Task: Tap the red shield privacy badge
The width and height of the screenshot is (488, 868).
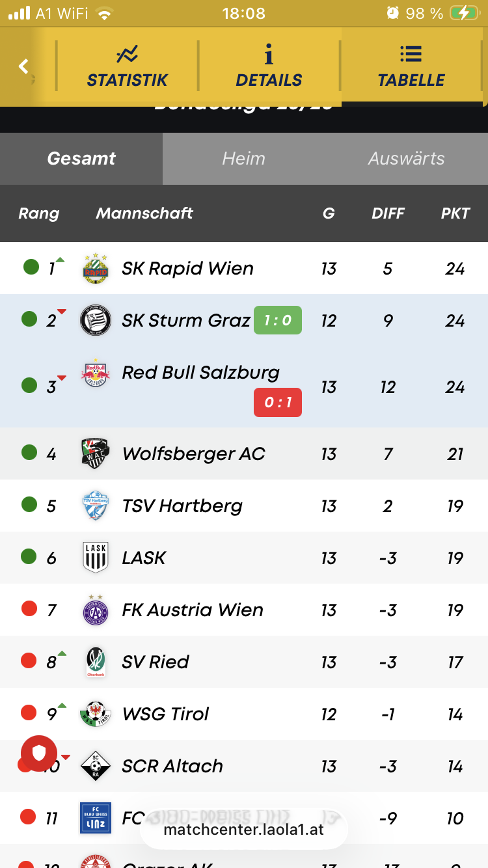Action: (x=40, y=753)
